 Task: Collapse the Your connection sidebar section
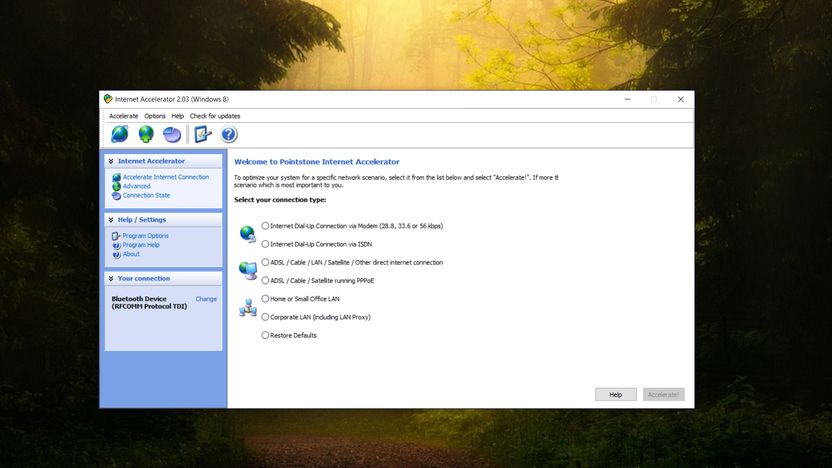point(111,279)
